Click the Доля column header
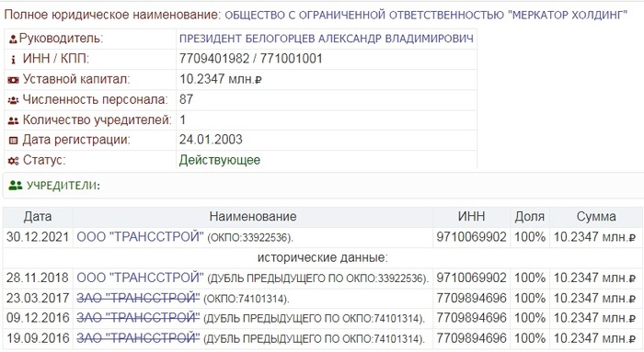 [x=529, y=217]
